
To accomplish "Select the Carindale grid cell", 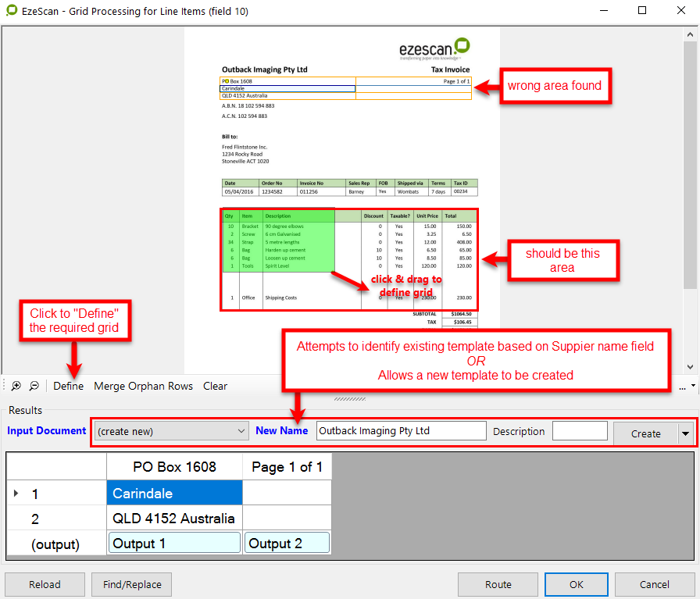I will (173, 494).
